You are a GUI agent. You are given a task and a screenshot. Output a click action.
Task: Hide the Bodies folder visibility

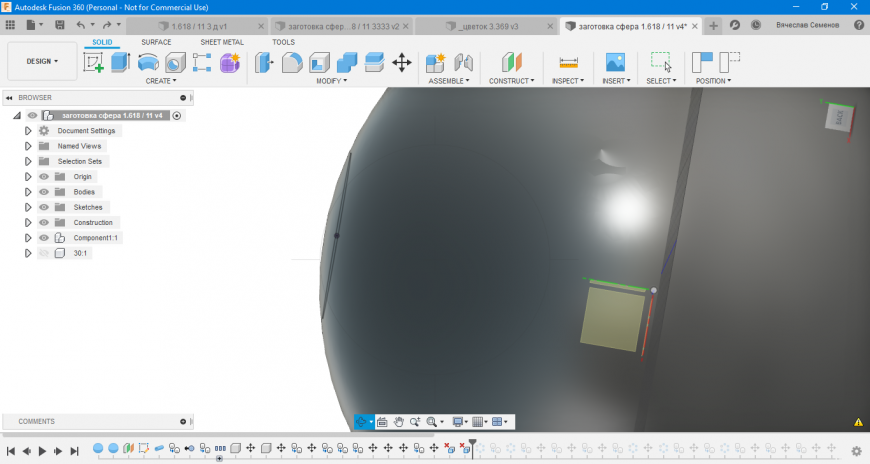click(44, 192)
